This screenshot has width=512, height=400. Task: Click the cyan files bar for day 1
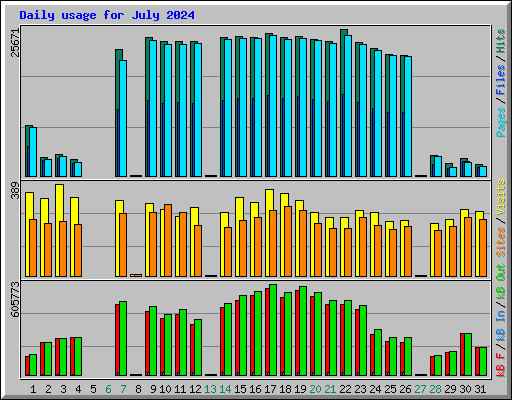[x=33, y=152]
